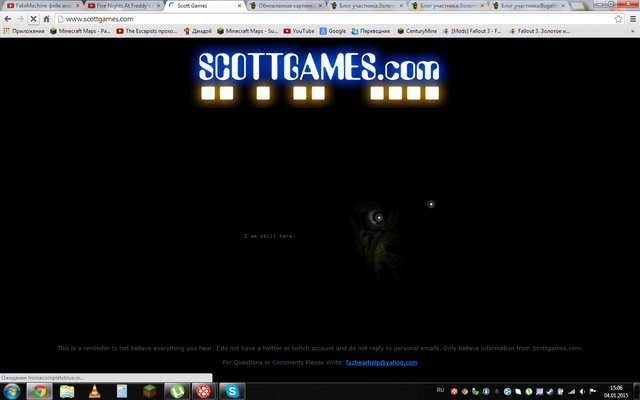Image resolution: width=640 pixels, height=400 pixels.
Task: Close the Scott Games tab
Action: tap(240, 6)
